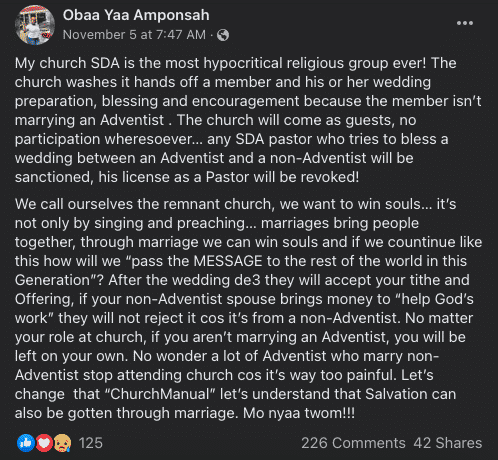Open the November 5 at 7:47 AM timestamp
Viewport: 498px width, 460px height.
[134, 35]
